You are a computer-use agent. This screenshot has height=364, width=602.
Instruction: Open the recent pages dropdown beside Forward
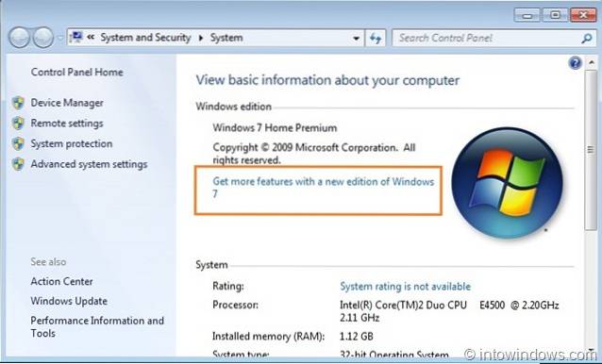tap(60, 38)
